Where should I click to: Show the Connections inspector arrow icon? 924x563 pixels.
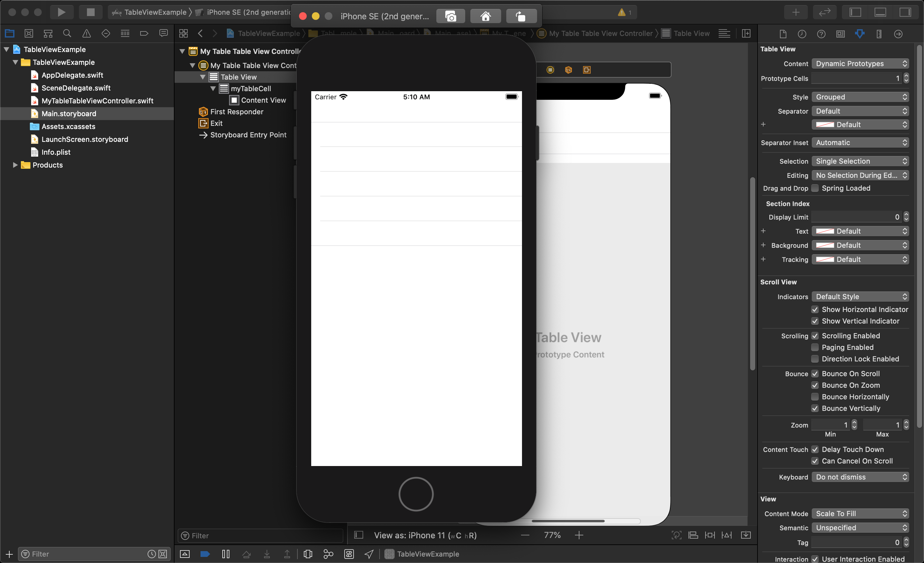898,34
